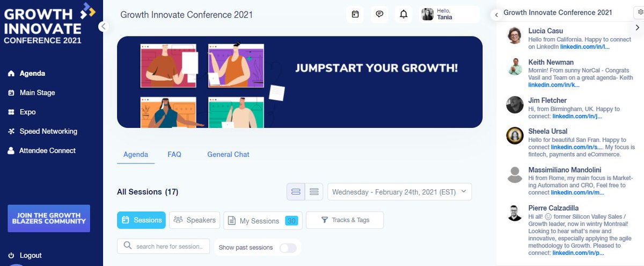The image size is (644, 266).
Task: Open the date dropdown Wednesday February 24th
Action: (399, 192)
